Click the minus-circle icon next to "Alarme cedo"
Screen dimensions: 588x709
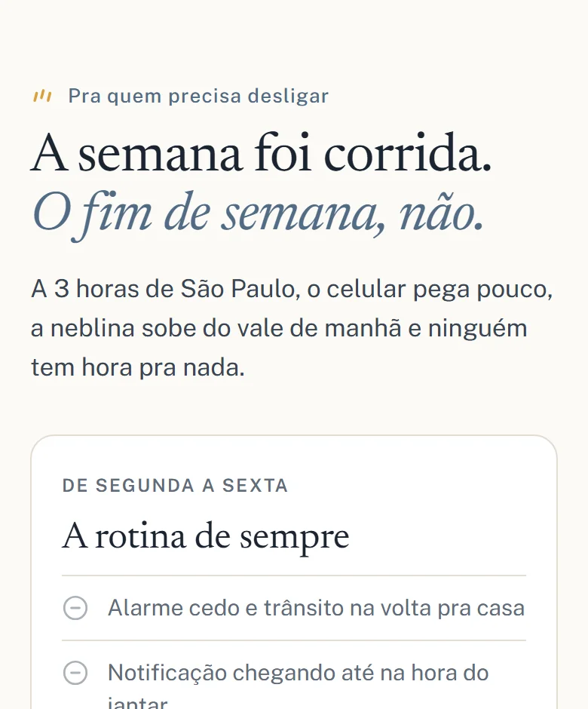pos(75,608)
